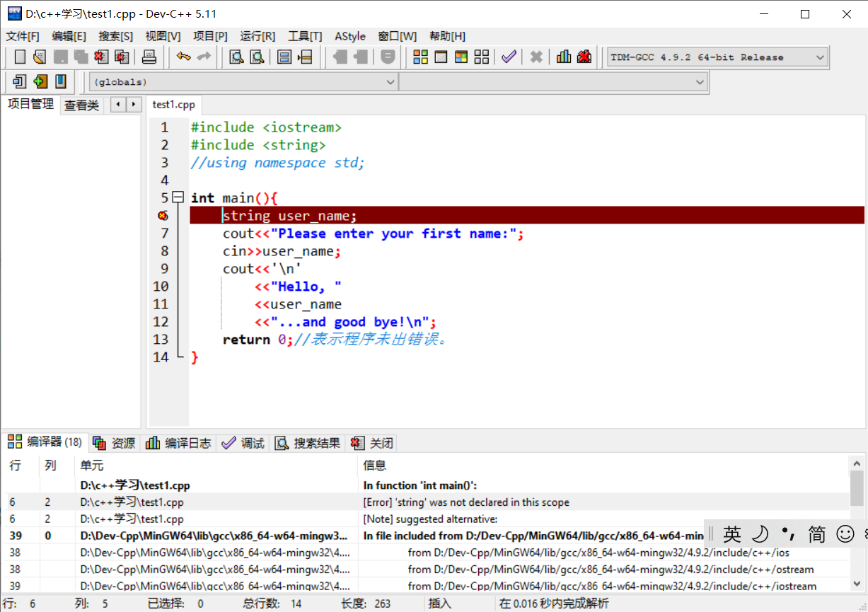Open the 文件[F] menu

point(23,36)
